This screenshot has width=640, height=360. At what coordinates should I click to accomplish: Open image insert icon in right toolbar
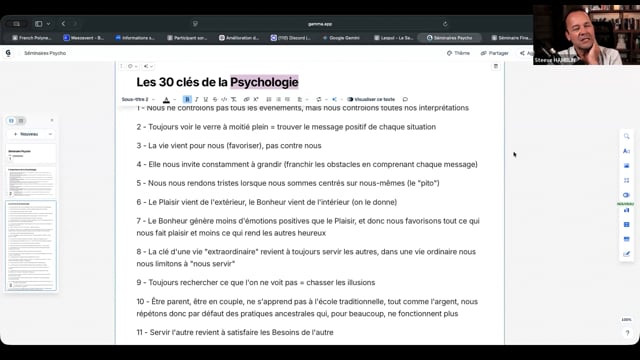tap(627, 166)
